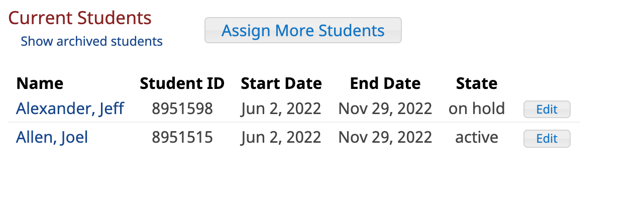
Task: Open Allen, Joel's student profile link
Action: coord(52,137)
